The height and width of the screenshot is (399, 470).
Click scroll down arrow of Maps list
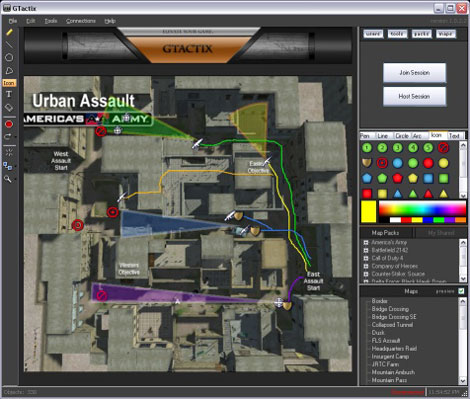[463, 380]
